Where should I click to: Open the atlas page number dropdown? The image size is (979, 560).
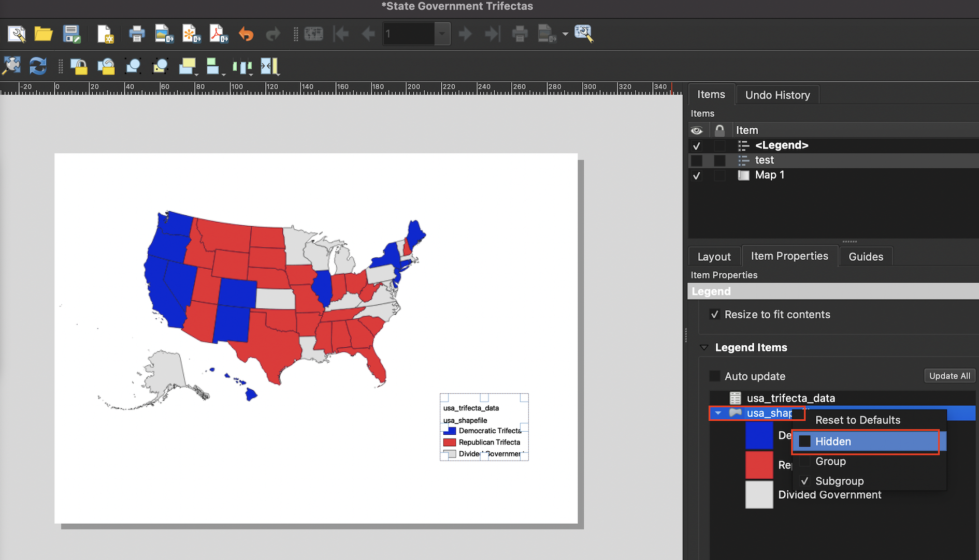[442, 34]
